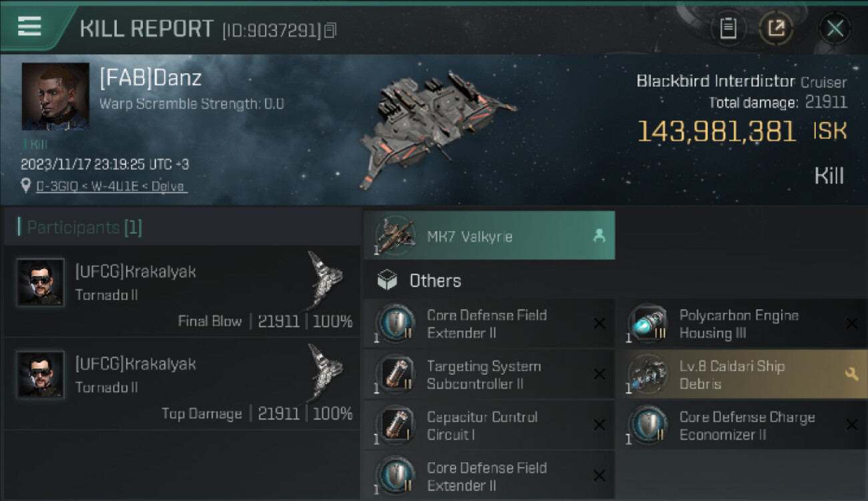Click the Capacitor Control Circuit I icon
This screenshot has height=501, width=868.
pos(395,426)
